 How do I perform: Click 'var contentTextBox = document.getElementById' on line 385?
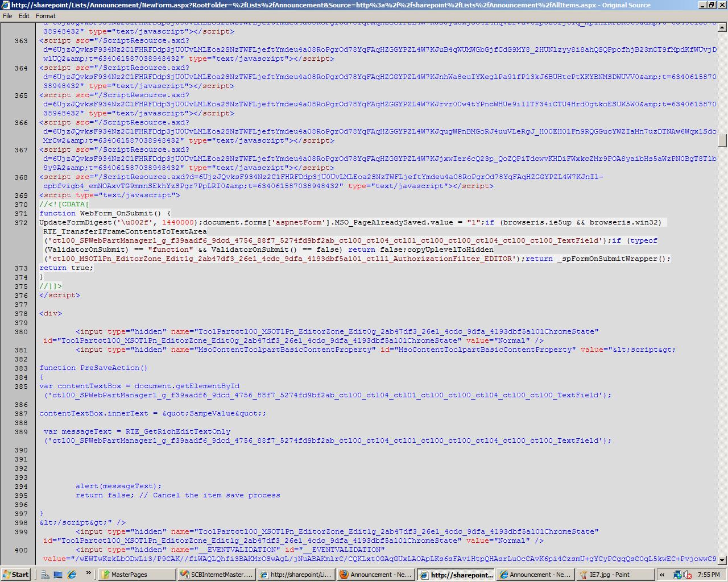tap(139, 386)
